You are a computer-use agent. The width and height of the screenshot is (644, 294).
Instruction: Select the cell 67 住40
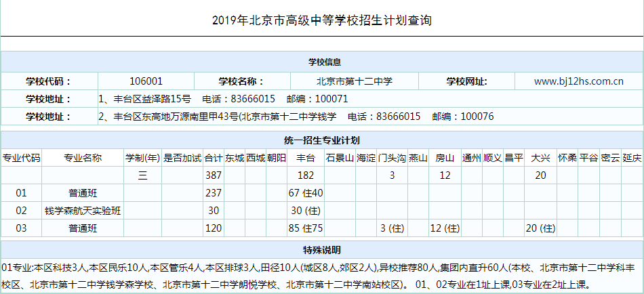[306, 193]
